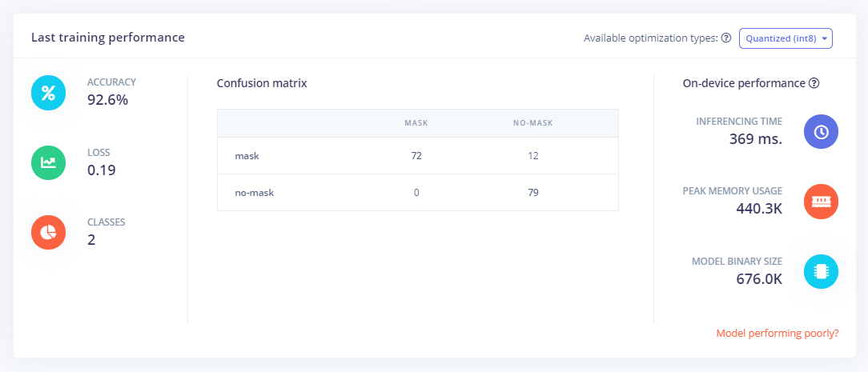This screenshot has width=868, height=372.
Task: Click the inferencing time clock icon
Action: (821, 132)
